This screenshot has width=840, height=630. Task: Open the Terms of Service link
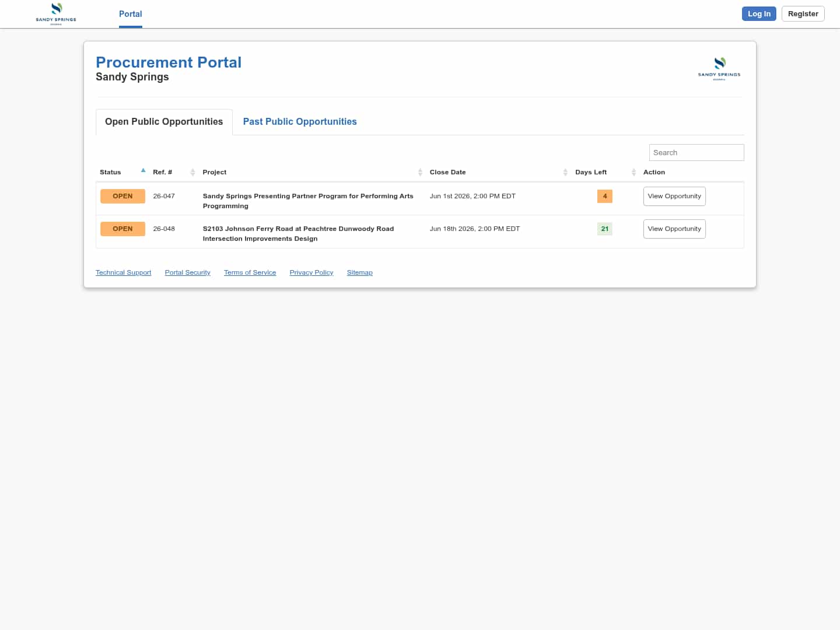250,272
